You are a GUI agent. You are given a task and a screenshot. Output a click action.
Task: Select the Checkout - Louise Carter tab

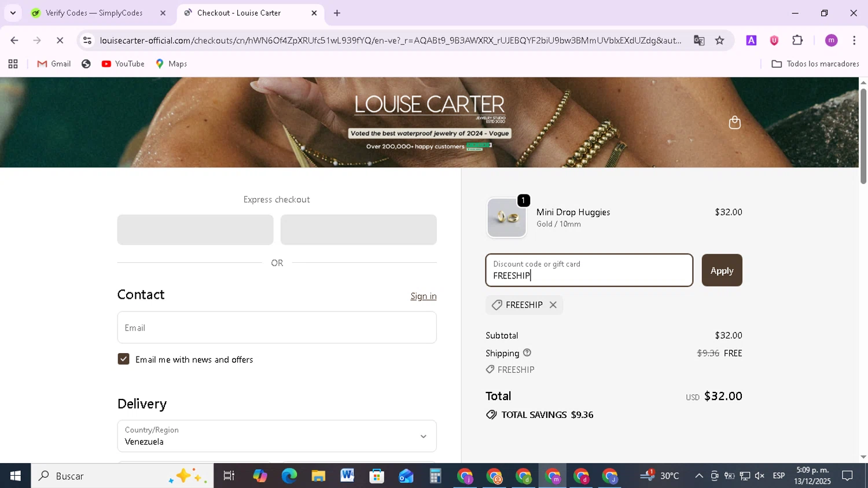(x=238, y=13)
